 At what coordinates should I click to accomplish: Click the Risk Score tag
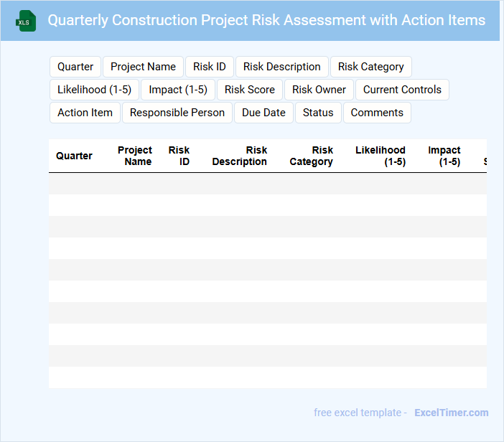point(250,90)
